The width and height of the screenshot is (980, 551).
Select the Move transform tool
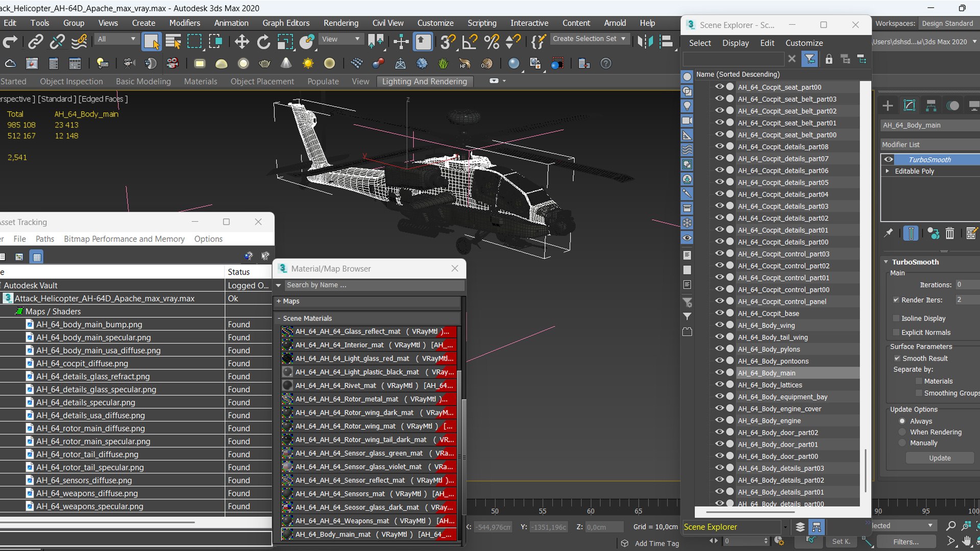[x=241, y=42]
